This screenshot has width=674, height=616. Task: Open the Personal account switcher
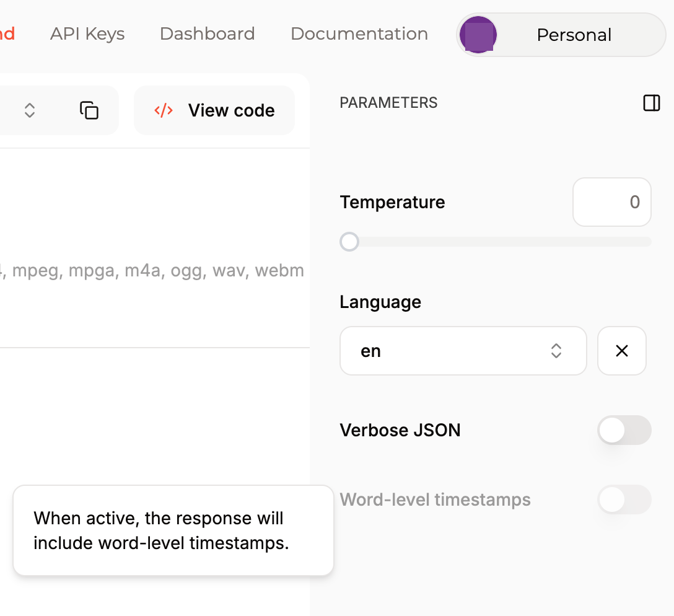[x=574, y=35]
